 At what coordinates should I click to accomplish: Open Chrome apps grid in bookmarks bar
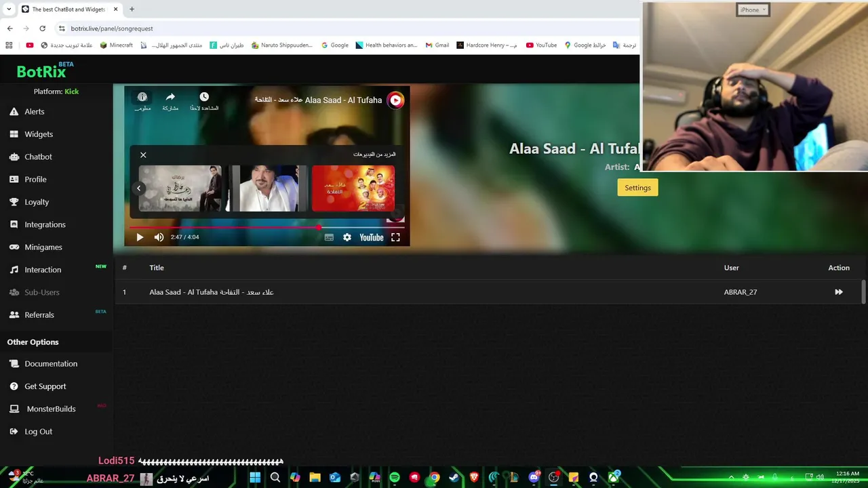[9, 45]
